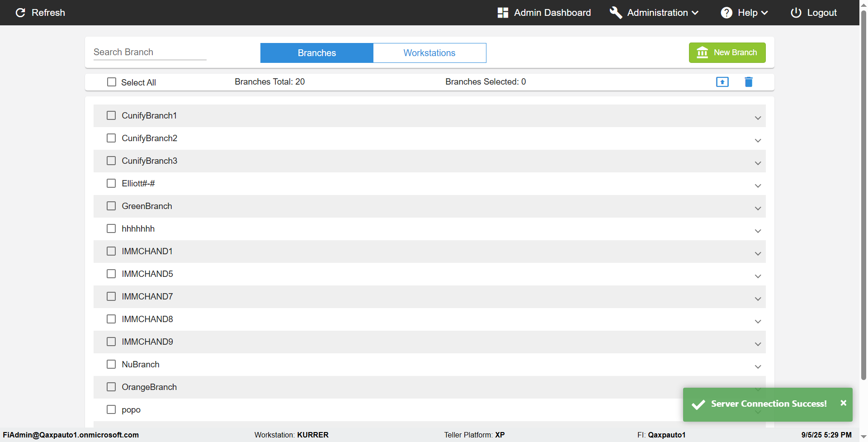Check the IMMCHAND7 checkbox
This screenshot has height=442, width=868.
coord(111,296)
